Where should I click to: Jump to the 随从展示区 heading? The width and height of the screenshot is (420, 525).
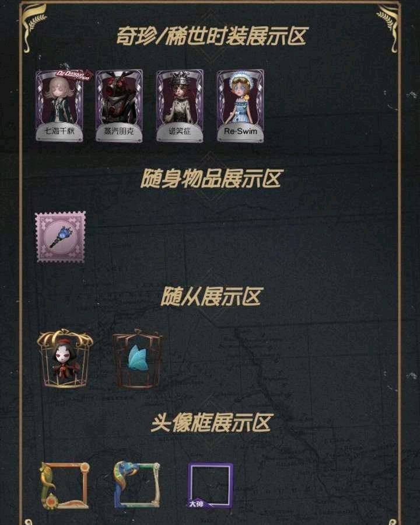(211, 296)
